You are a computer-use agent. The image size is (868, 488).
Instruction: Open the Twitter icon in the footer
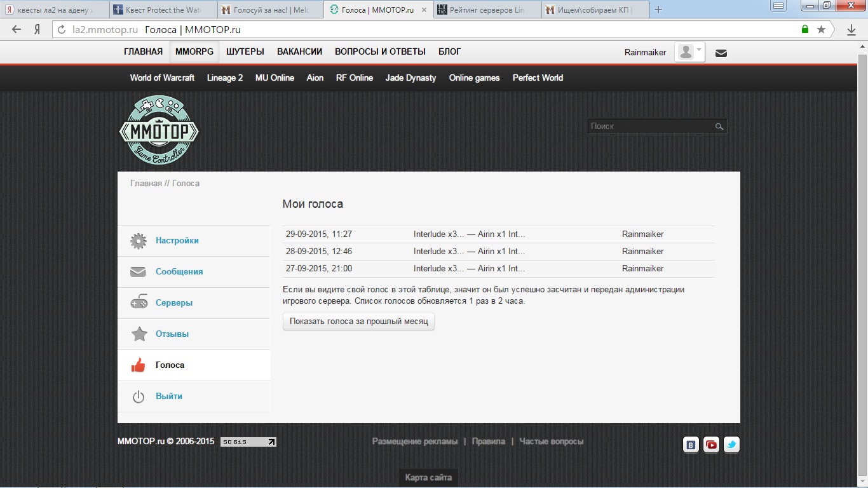[x=731, y=445]
